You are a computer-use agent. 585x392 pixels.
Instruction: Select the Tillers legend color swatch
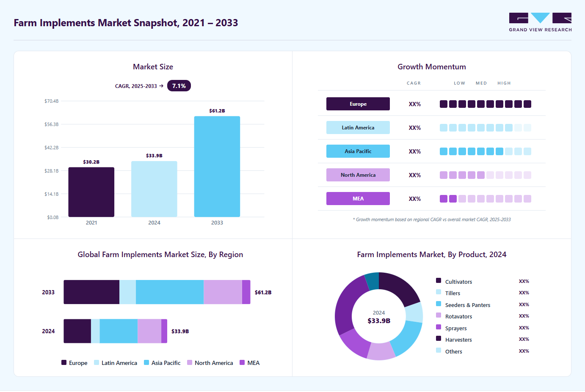point(439,292)
